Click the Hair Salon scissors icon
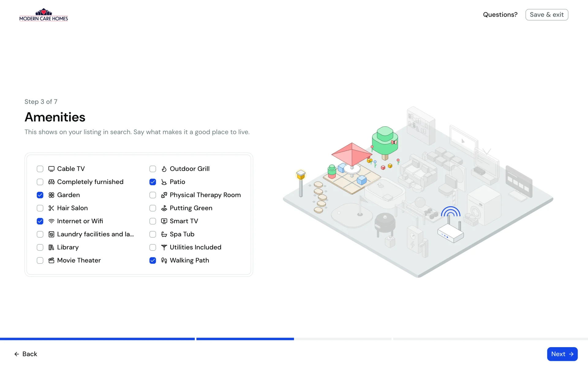This screenshot has height=368, width=588. [x=51, y=208]
